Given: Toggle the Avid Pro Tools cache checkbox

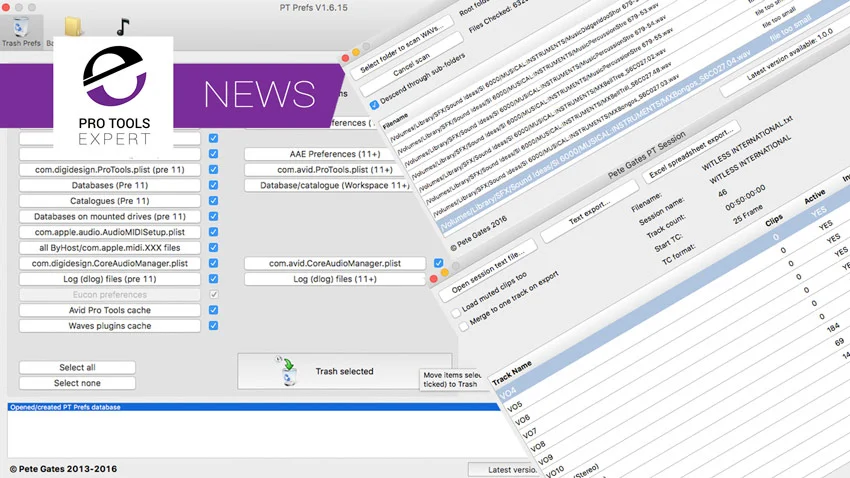Looking at the screenshot, I should (214, 310).
